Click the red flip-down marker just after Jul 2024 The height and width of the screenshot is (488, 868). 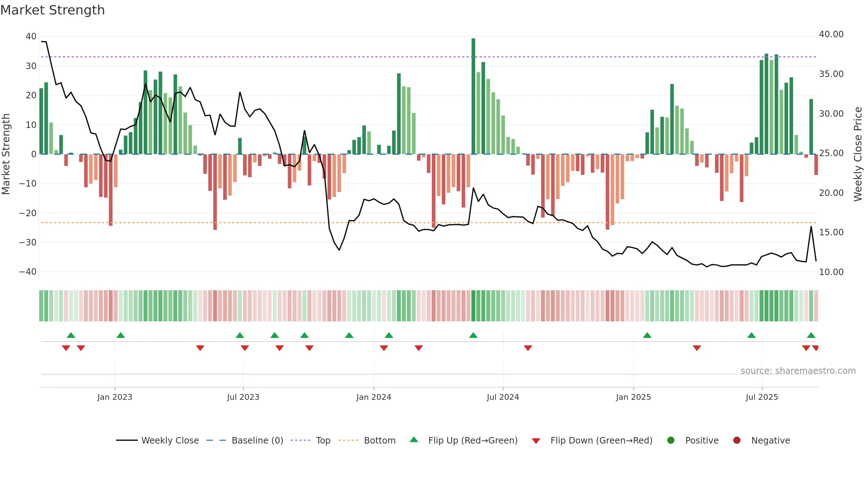(x=528, y=348)
